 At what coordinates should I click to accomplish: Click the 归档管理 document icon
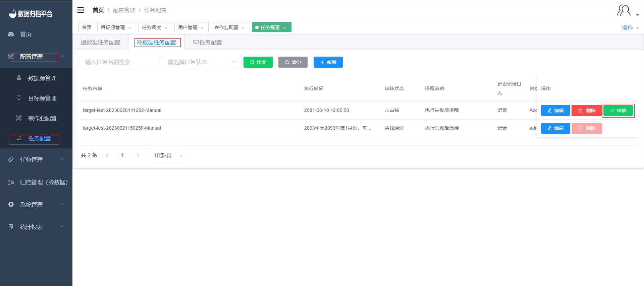[x=11, y=182]
